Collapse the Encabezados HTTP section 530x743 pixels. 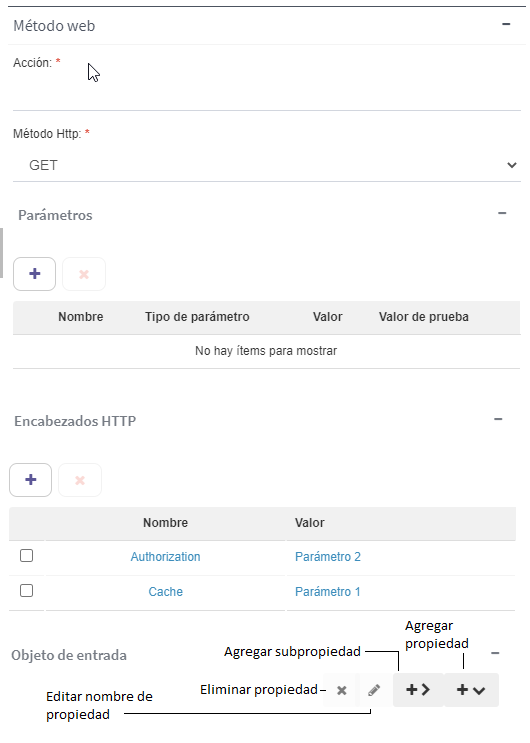tap(498, 419)
